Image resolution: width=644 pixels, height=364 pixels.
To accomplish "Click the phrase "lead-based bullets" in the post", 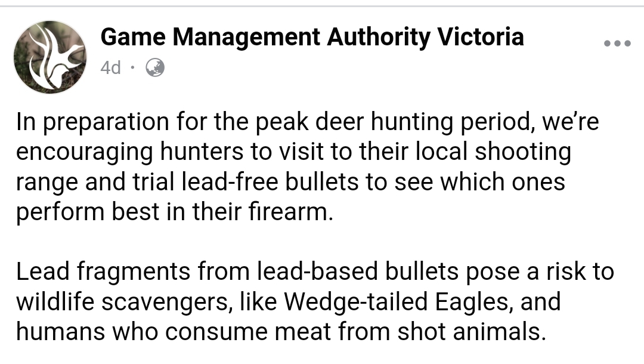I will click(358, 272).
